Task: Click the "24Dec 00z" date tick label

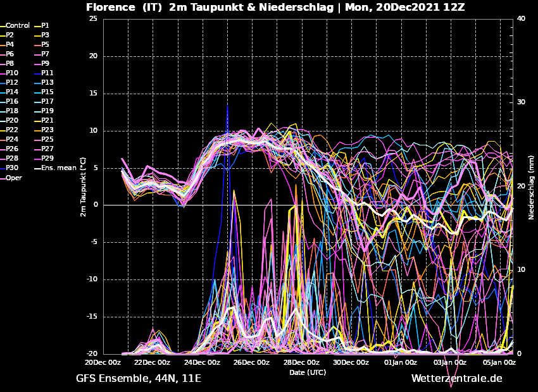Action: click(x=203, y=362)
